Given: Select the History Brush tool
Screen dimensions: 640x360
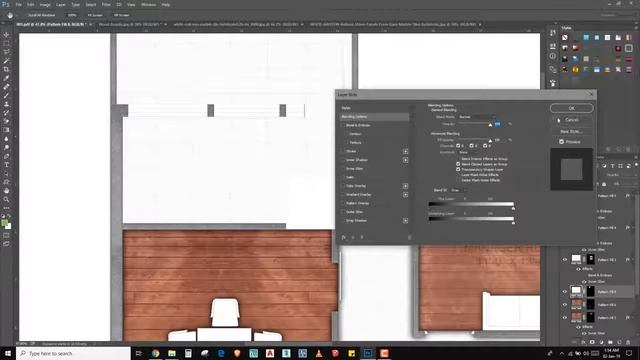Looking at the screenshot, I should (x=6, y=113).
